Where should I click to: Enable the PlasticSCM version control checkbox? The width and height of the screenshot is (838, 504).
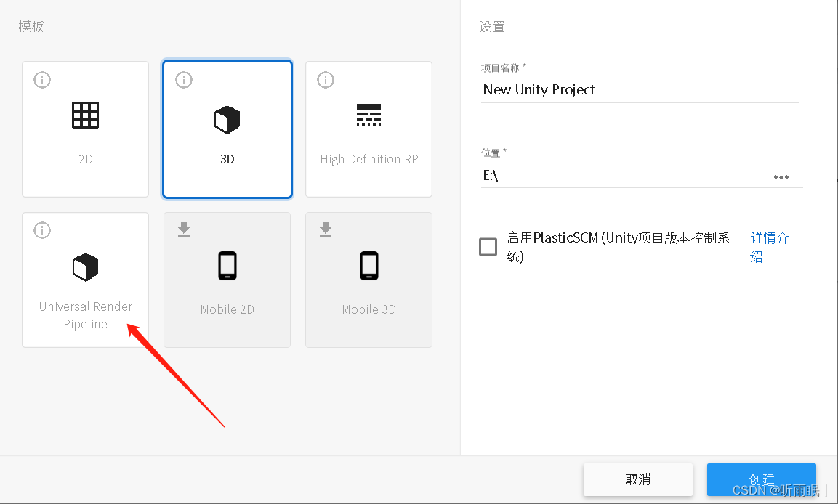488,247
